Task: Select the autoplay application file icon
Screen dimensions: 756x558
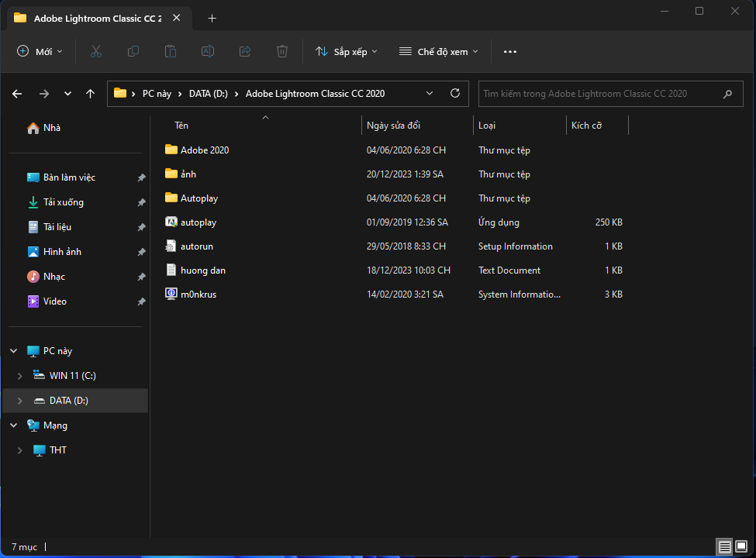Action: point(171,222)
